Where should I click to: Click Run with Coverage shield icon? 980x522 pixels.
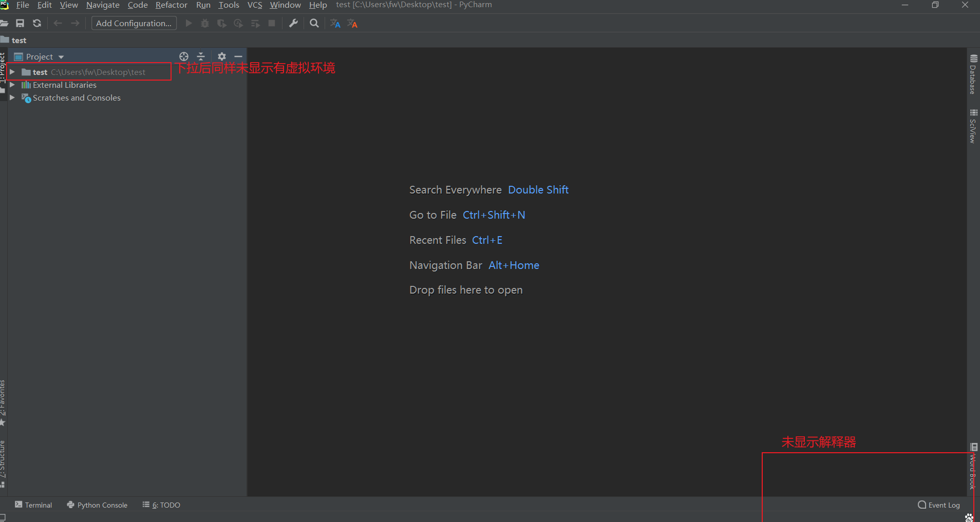tap(221, 23)
